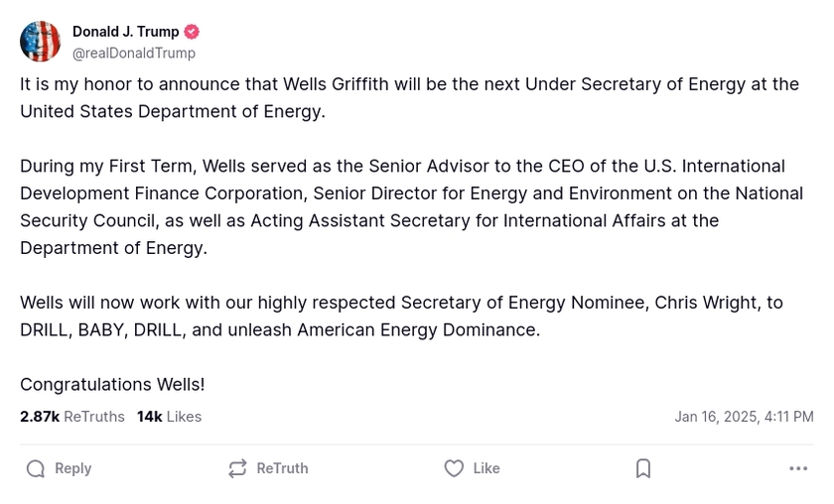Screen dimensions: 834x504
Task: Click the "Congratulations Wells!" line
Action: (112, 384)
